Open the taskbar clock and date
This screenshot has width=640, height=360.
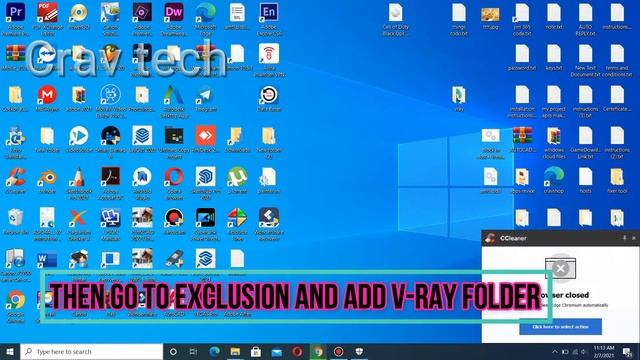[604, 351]
